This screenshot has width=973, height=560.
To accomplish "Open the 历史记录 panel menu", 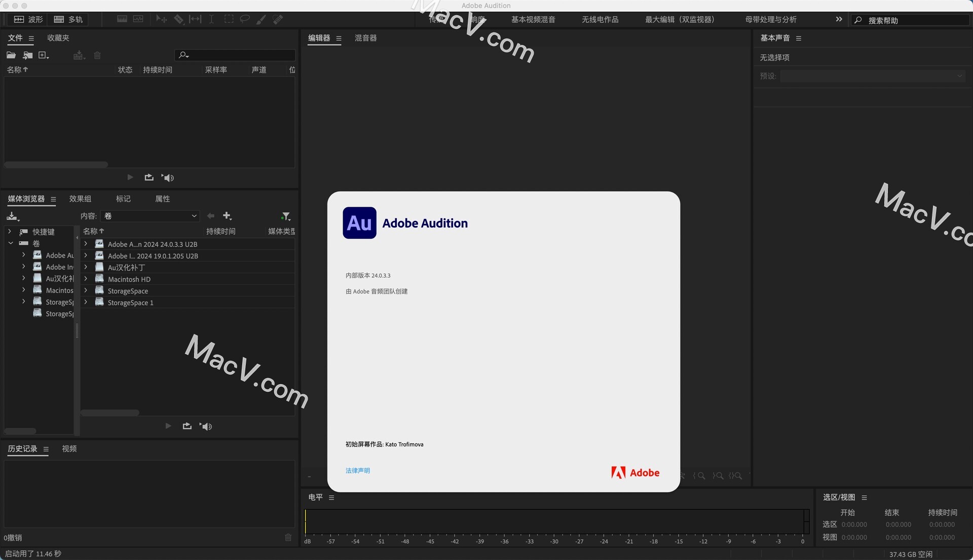I will click(46, 449).
